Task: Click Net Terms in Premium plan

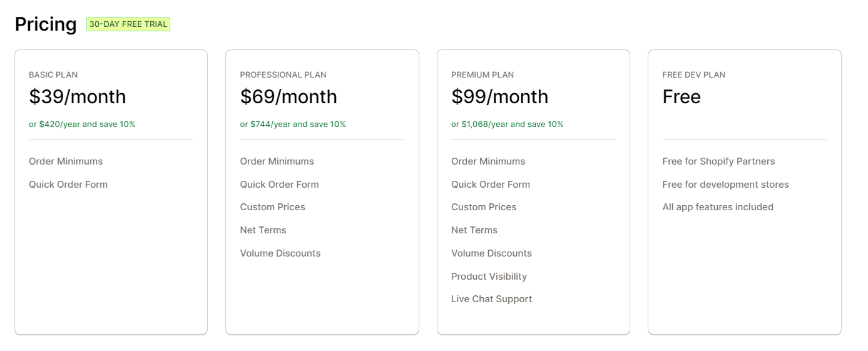Action: click(x=474, y=230)
